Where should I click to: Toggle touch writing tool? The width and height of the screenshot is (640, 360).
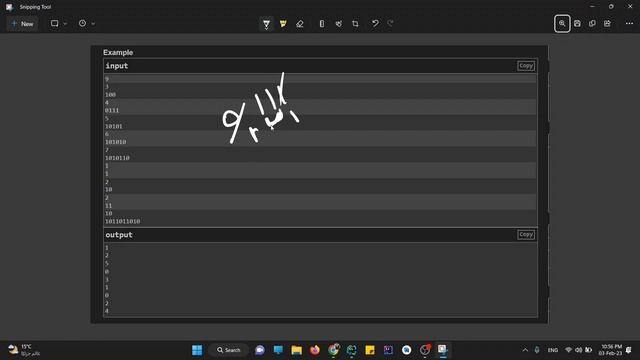pos(338,24)
